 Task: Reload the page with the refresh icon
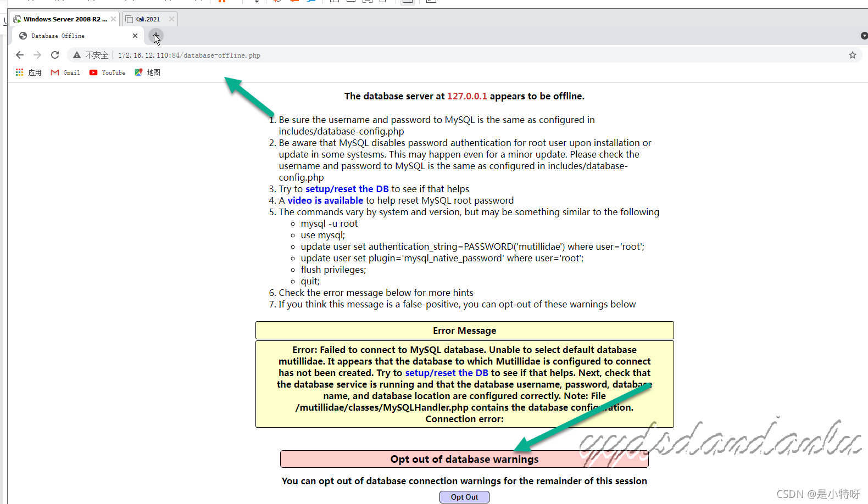point(55,55)
